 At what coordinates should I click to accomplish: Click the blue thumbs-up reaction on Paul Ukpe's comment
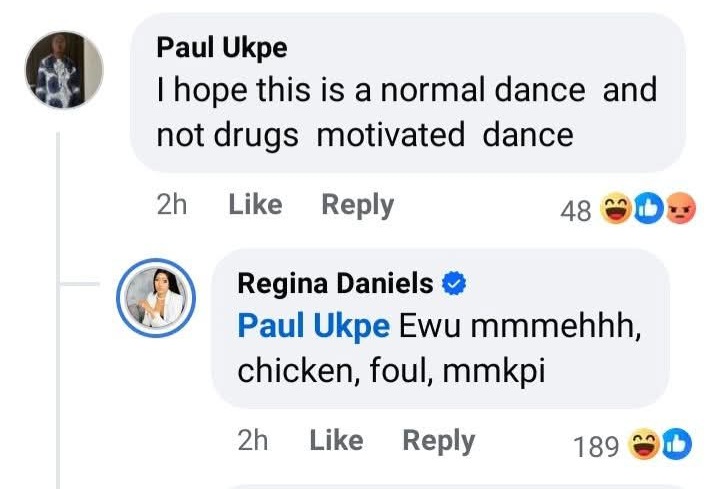click(647, 210)
